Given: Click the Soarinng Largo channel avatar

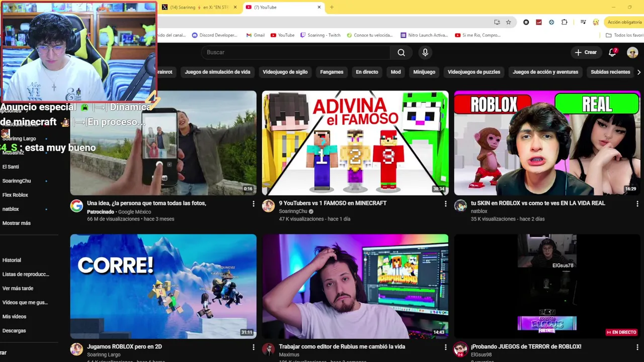Looking at the screenshot, I should point(76,349).
